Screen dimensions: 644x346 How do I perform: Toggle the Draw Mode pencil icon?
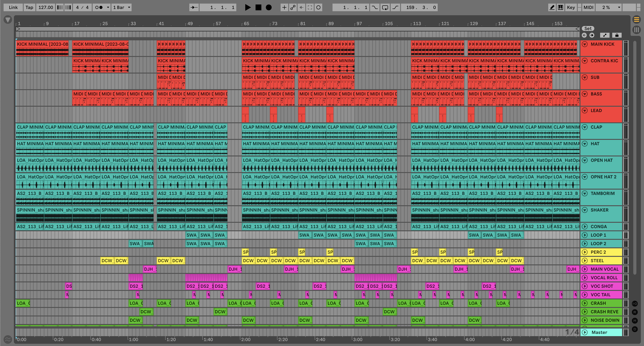tap(552, 7)
